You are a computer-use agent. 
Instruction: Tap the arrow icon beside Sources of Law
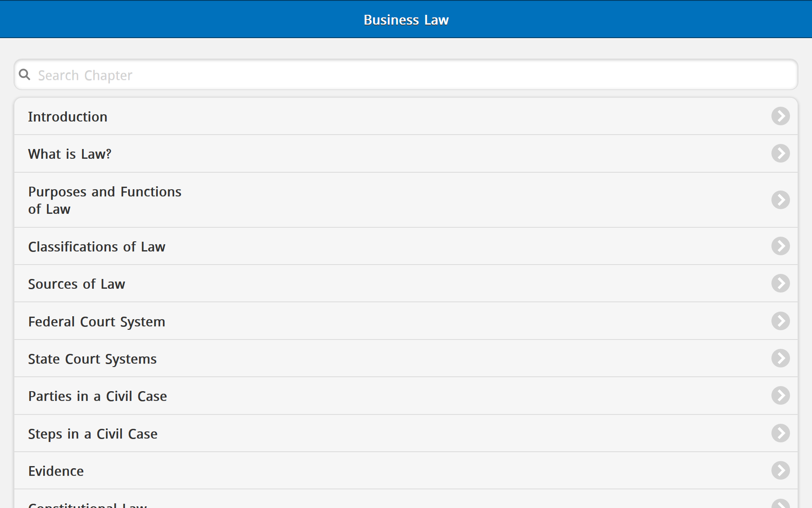coord(780,283)
